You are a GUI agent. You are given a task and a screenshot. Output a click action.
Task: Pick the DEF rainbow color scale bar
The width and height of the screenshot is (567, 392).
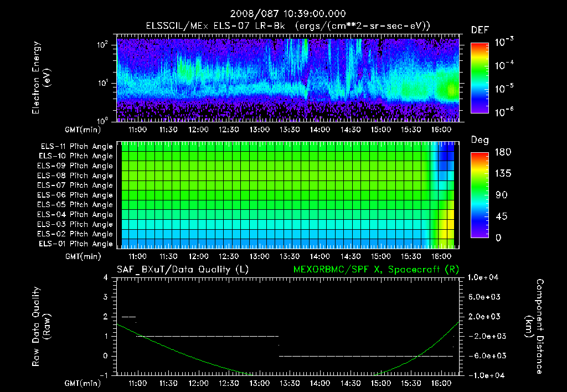pyautogui.click(x=480, y=78)
